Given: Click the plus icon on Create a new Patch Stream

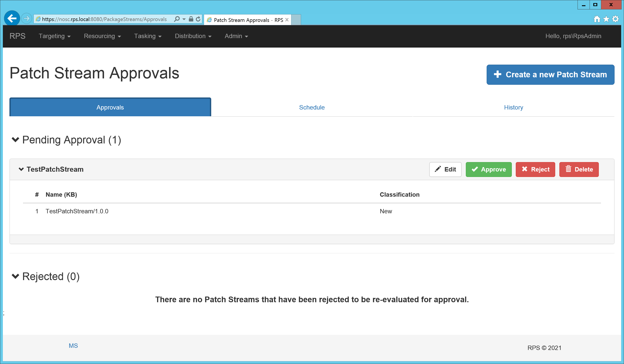Looking at the screenshot, I should coord(497,74).
